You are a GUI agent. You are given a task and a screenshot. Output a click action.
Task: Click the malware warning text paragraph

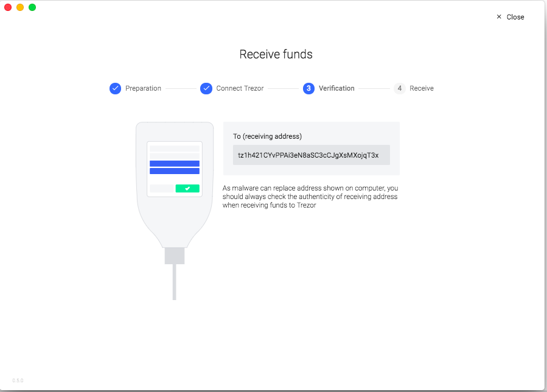(x=310, y=197)
